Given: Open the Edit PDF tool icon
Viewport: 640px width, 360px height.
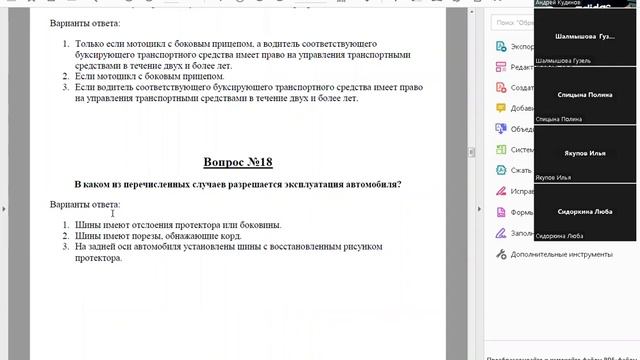Looking at the screenshot, I should [x=501, y=67].
